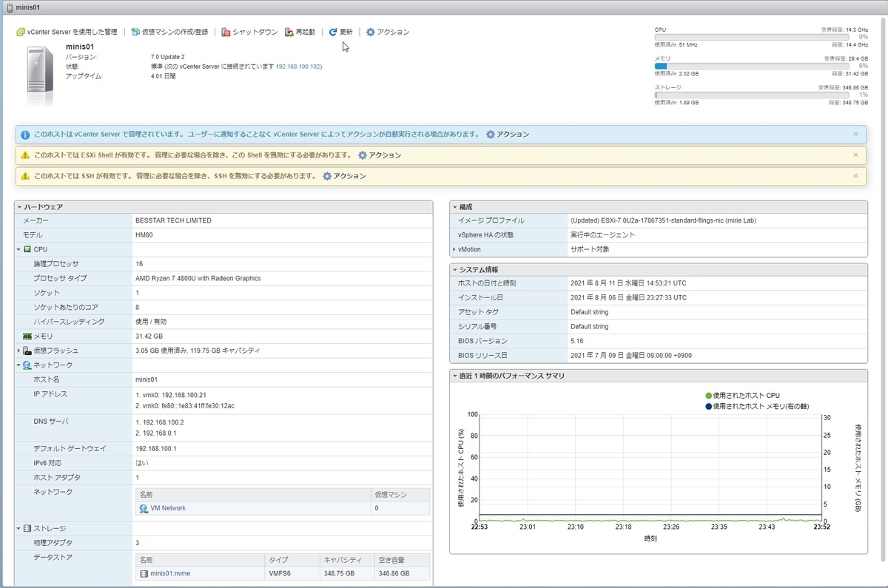Viewport: 888px width, 588px height.
Task: Click the 使用されたホスト CPU legend entry
Action: click(742, 396)
